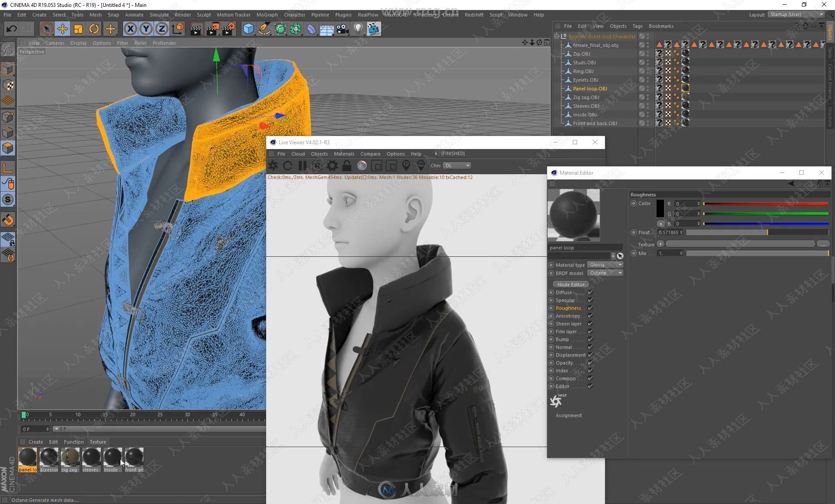Open the Material type dropdown
Screen dimensions: 835x504
coord(605,265)
